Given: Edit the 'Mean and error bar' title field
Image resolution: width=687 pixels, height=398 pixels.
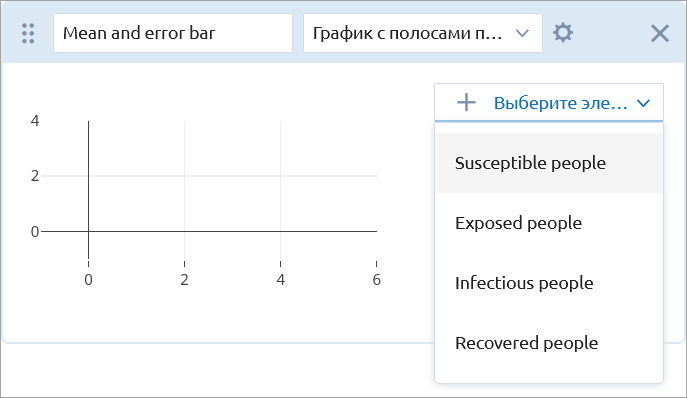Looking at the screenshot, I should click(x=173, y=33).
